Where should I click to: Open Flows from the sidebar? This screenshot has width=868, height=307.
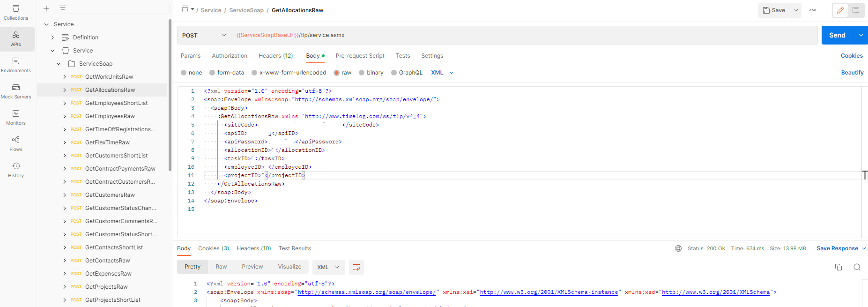(16, 143)
